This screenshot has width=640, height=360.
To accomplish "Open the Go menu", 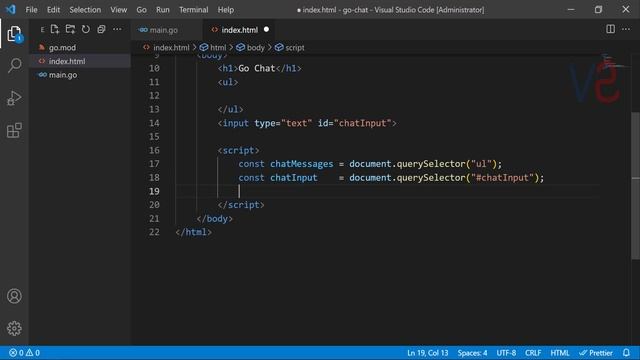I will (x=141, y=9).
